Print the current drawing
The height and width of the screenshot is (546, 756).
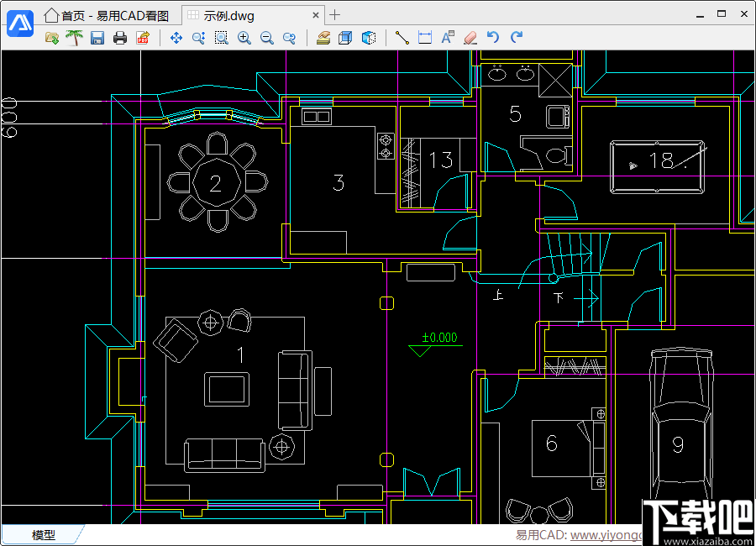tap(120, 38)
